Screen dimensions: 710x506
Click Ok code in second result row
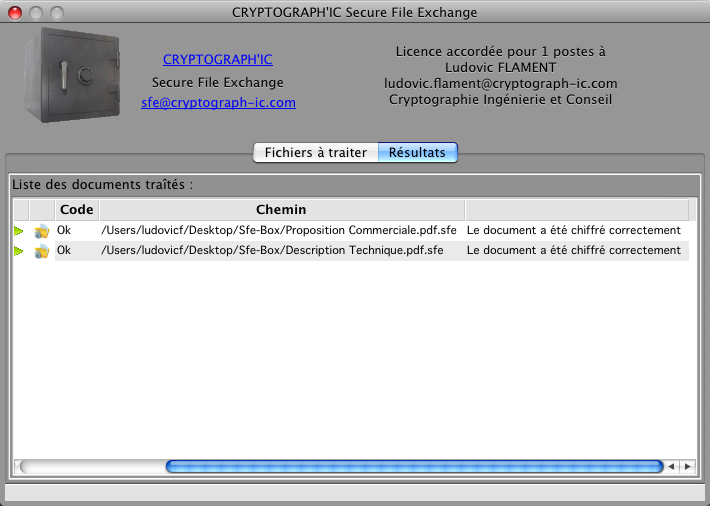(64, 251)
